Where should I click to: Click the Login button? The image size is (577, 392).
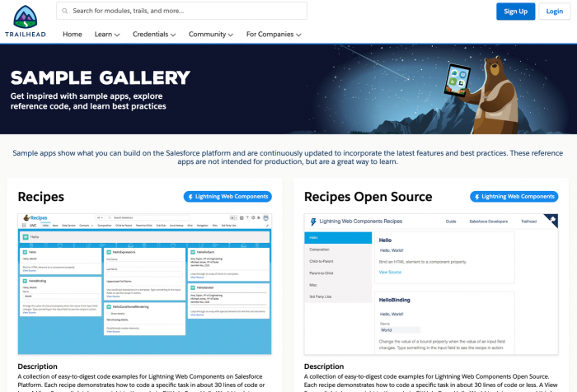[x=554, y=12]
